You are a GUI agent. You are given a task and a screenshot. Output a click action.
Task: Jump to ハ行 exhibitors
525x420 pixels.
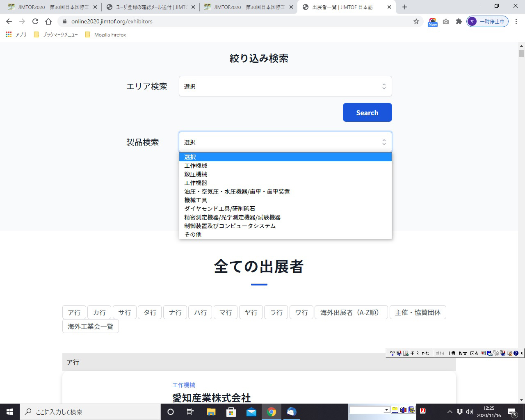tap(201, 312)
